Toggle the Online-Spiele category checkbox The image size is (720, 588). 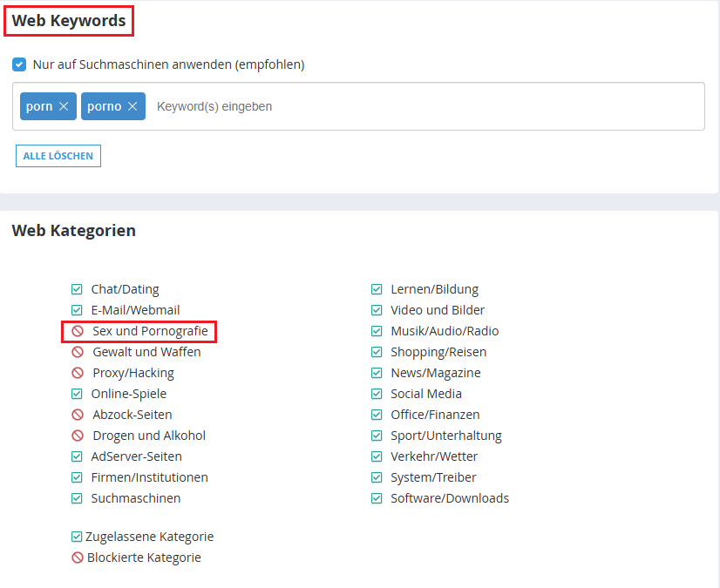[77, 394]
